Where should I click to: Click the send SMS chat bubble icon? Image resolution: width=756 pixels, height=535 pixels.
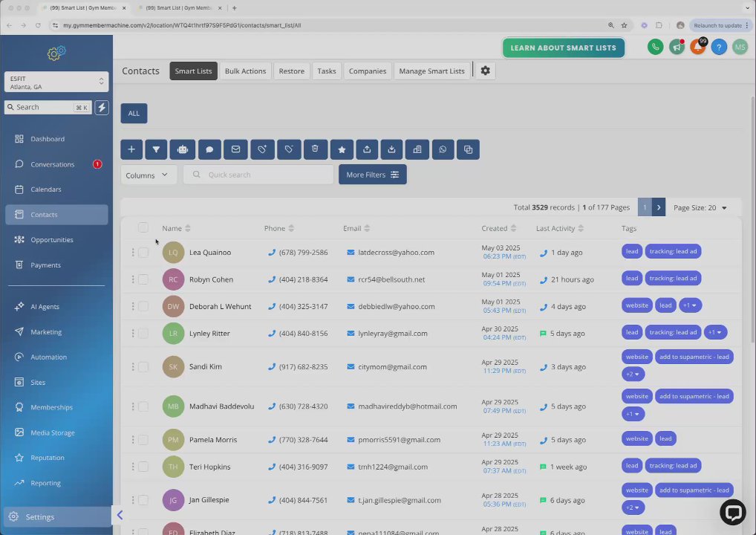209,149
